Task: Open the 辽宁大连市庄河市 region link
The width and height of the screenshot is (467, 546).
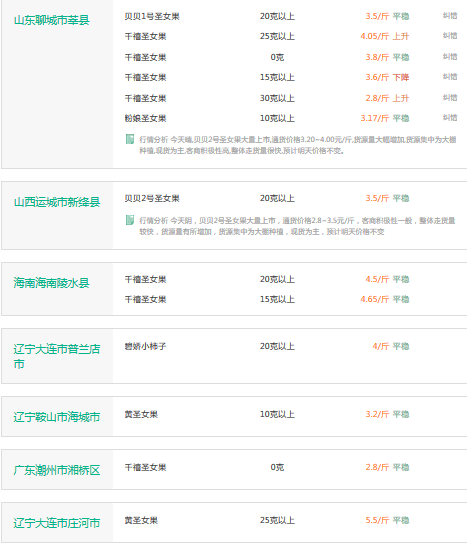Action: point(57,523)
